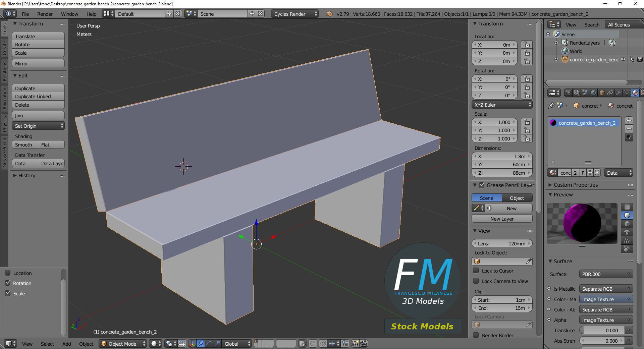Click OpenGL render active viewport camera icon

click(x=355, y=344)
